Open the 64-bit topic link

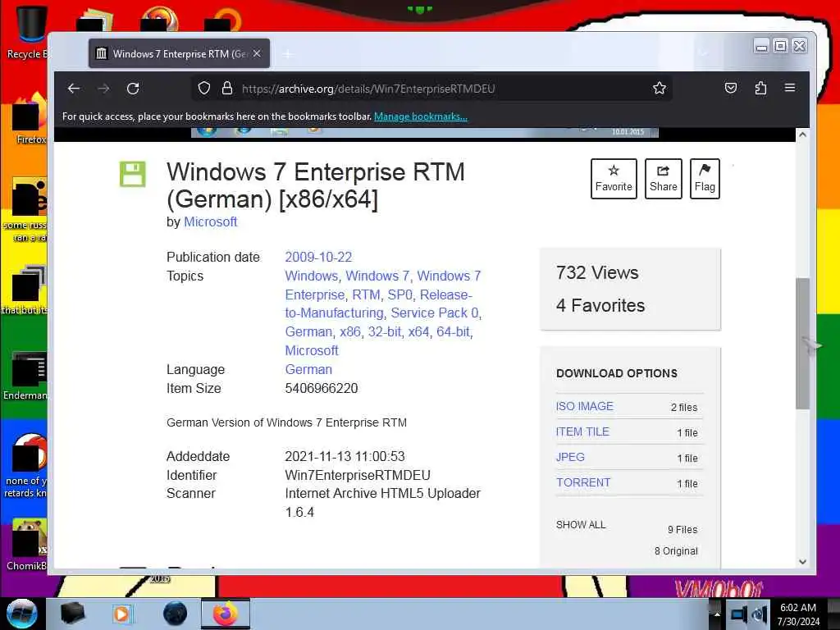(x=453, y=332)
